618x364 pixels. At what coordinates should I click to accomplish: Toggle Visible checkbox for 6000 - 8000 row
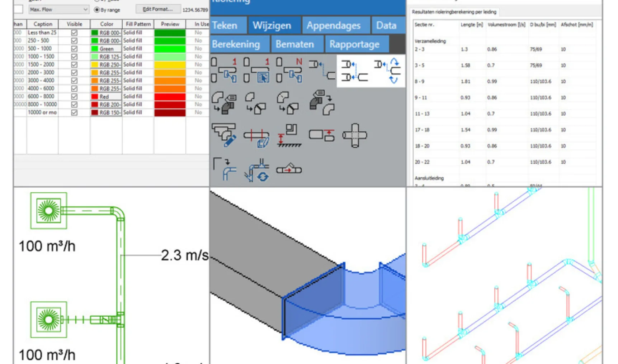click(74, 96)
